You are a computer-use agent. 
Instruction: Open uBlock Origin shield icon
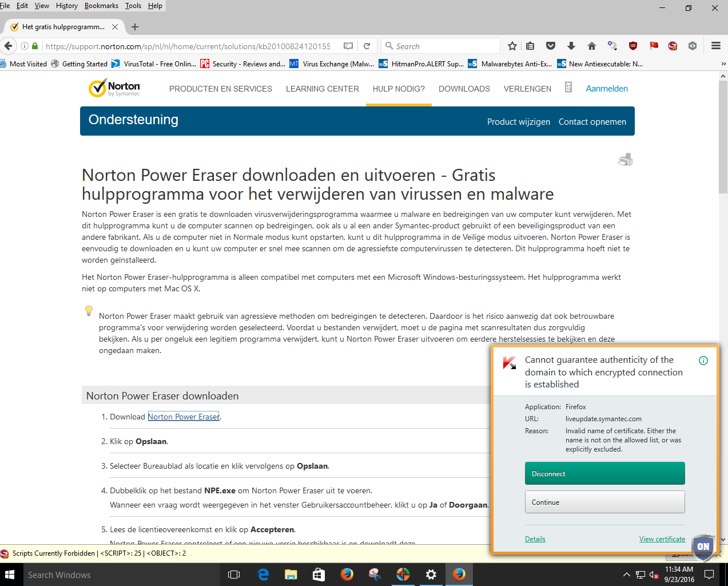633,46
